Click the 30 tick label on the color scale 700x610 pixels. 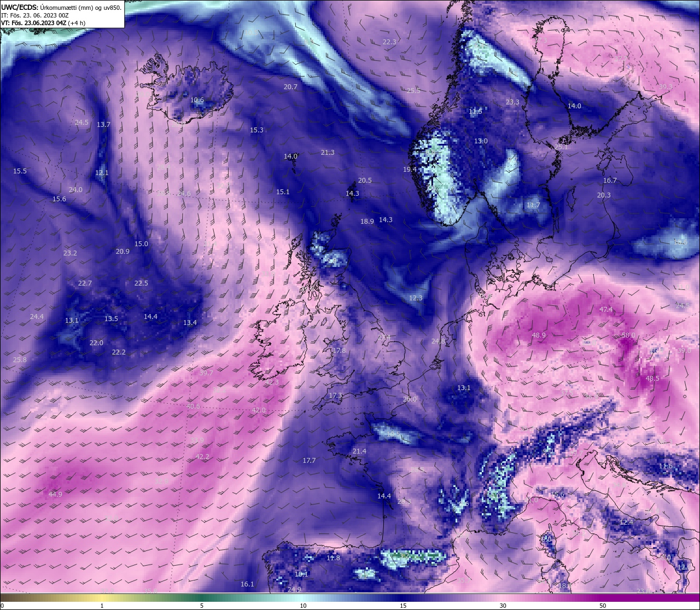[x=503, y=606]
